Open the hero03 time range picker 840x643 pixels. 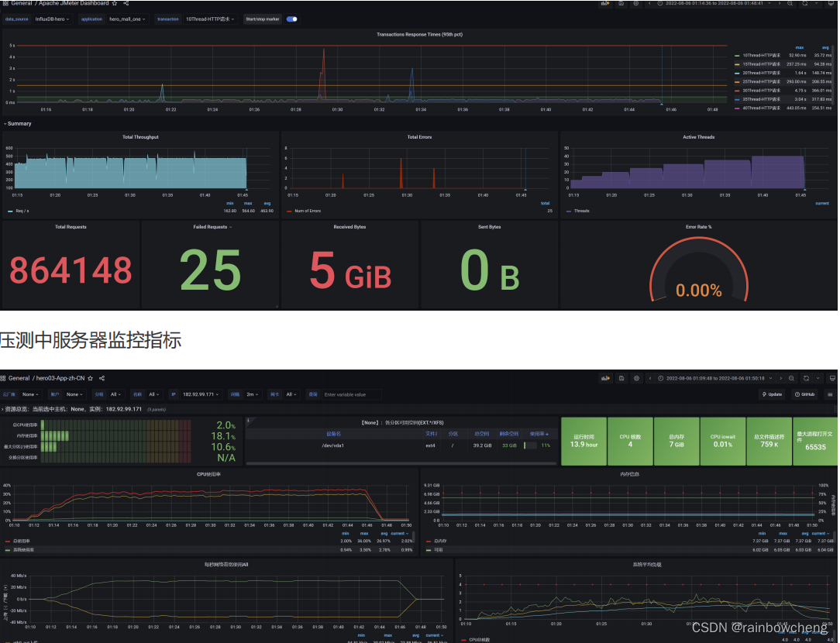715,379
